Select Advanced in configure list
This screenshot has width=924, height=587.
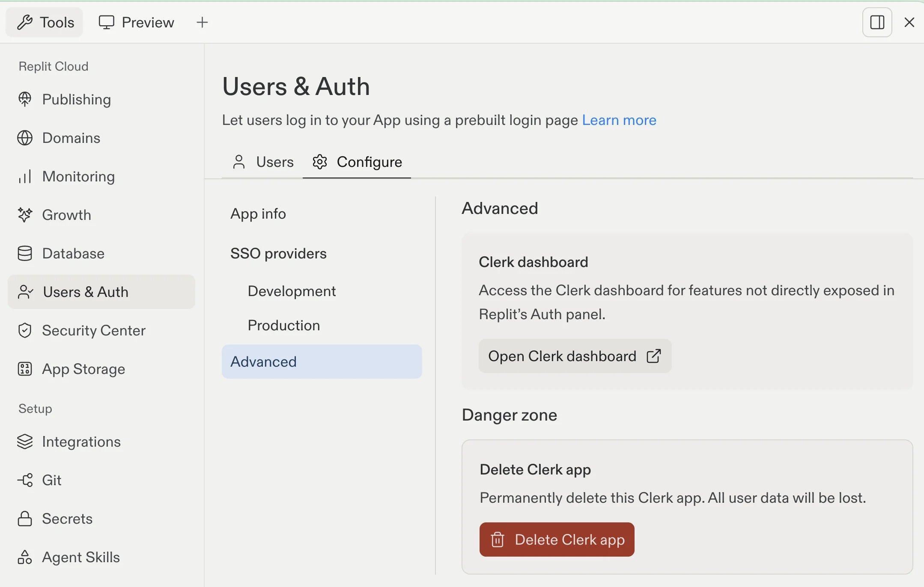pyautogui.click(x=322, y=362)
